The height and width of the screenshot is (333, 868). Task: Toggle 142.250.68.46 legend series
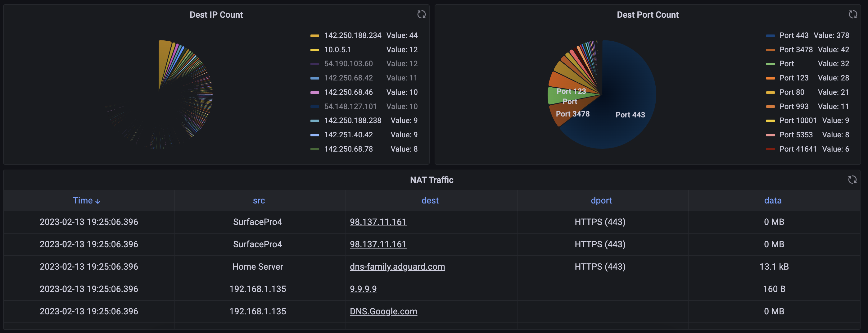click(348, 92)
